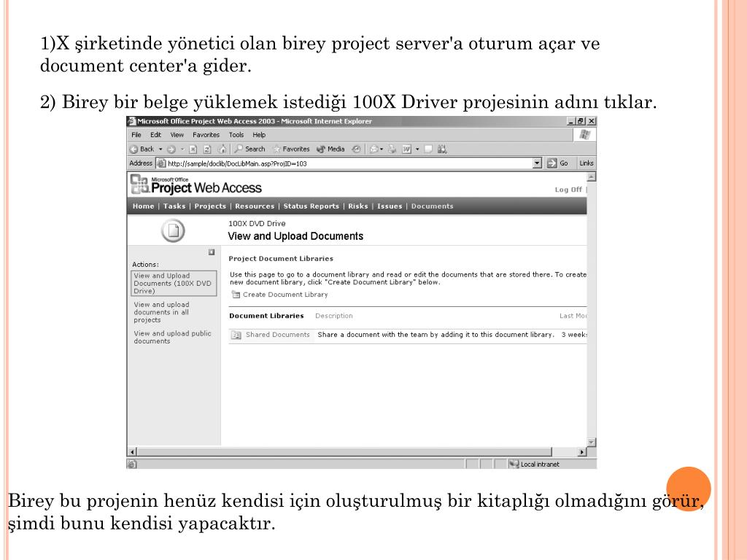Click the Internet Explorer title bar icon
The image size is (747, 560).
132,121
